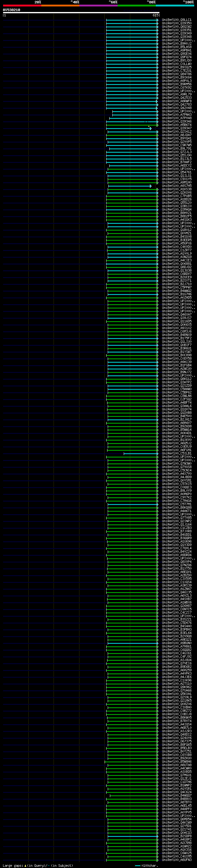
Task: Choose the UniRef100_A6EL45 entry
Action: pyautogui.click(x=176, y=806)
